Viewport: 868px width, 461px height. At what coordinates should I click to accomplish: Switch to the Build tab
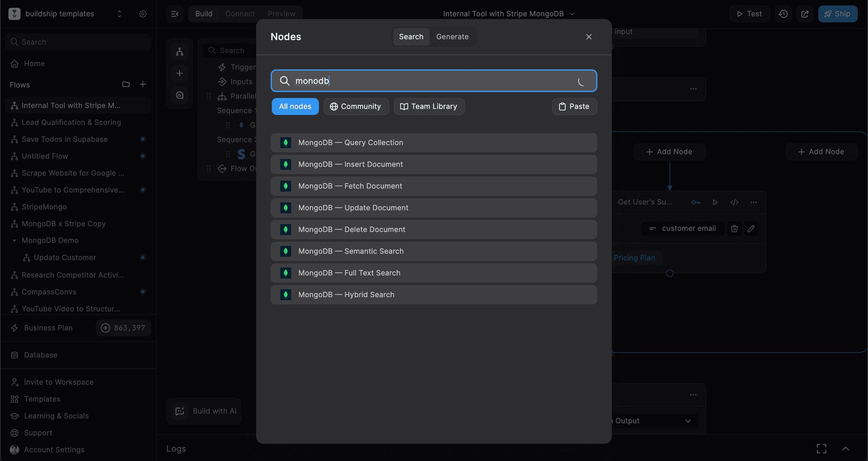[204, 14]
